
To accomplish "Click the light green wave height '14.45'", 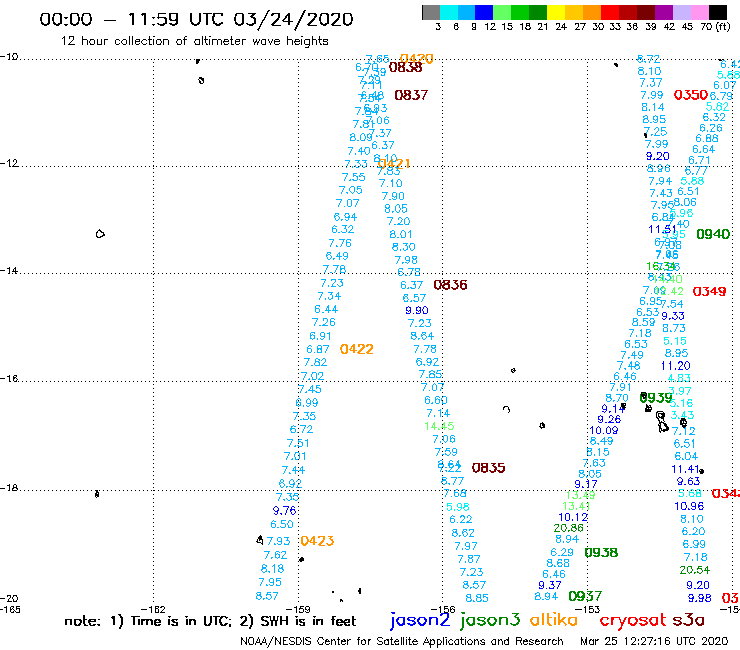I will tap(439, 426).
